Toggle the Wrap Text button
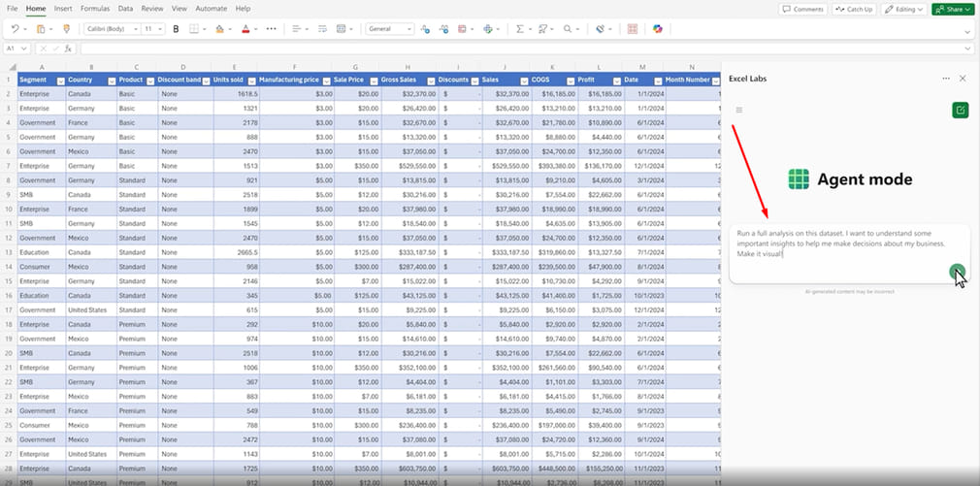 point(321,29)
